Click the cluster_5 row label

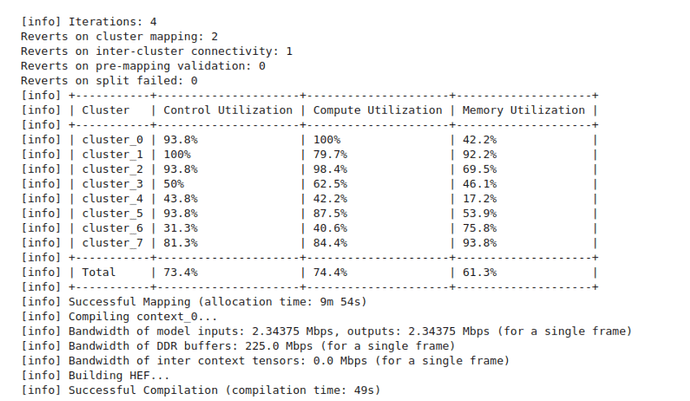point(112,214)
